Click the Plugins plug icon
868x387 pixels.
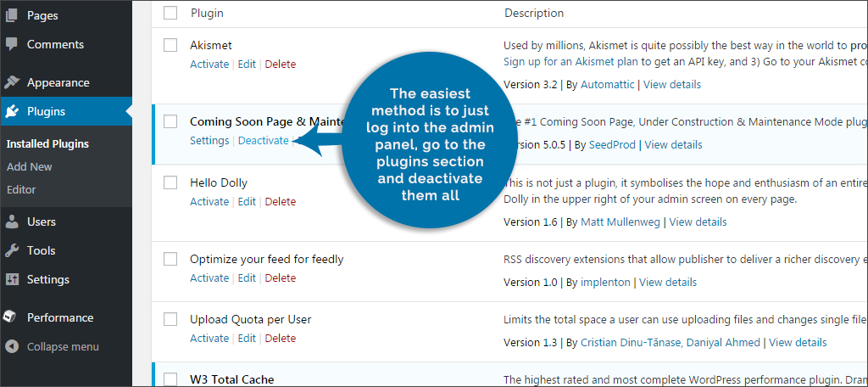coord(12,111)
